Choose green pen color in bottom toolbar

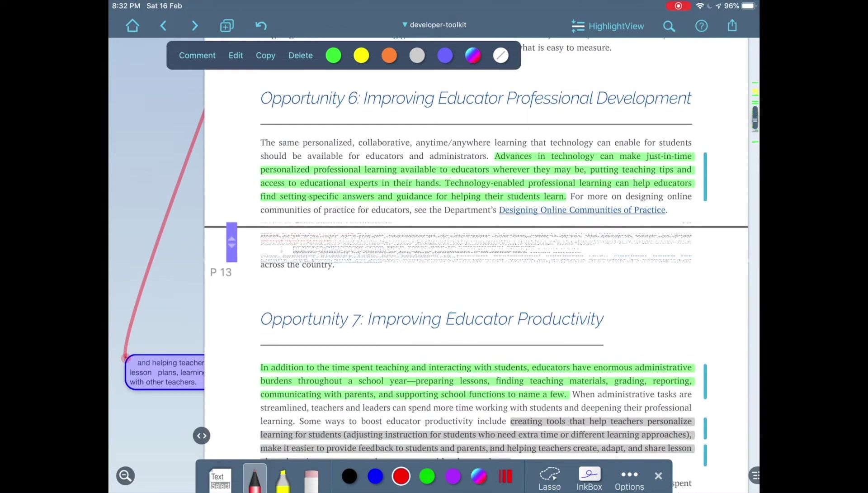[427, 476]
